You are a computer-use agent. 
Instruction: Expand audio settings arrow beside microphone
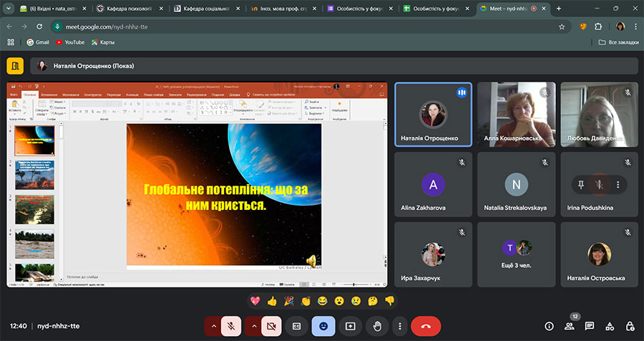click(213, 325)
